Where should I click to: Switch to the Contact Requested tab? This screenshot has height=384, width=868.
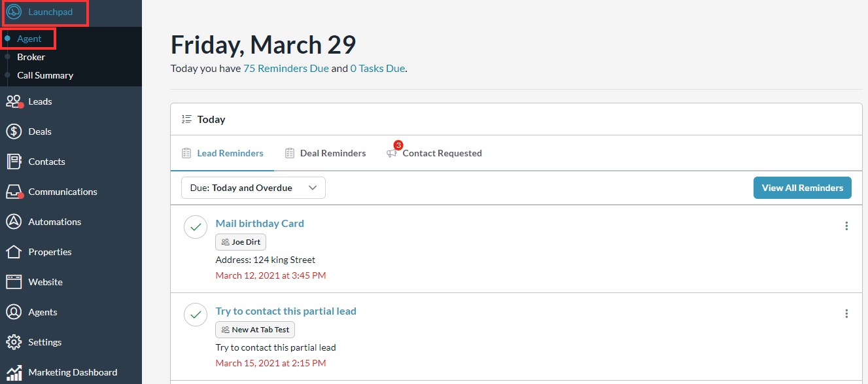coord(434,153)
